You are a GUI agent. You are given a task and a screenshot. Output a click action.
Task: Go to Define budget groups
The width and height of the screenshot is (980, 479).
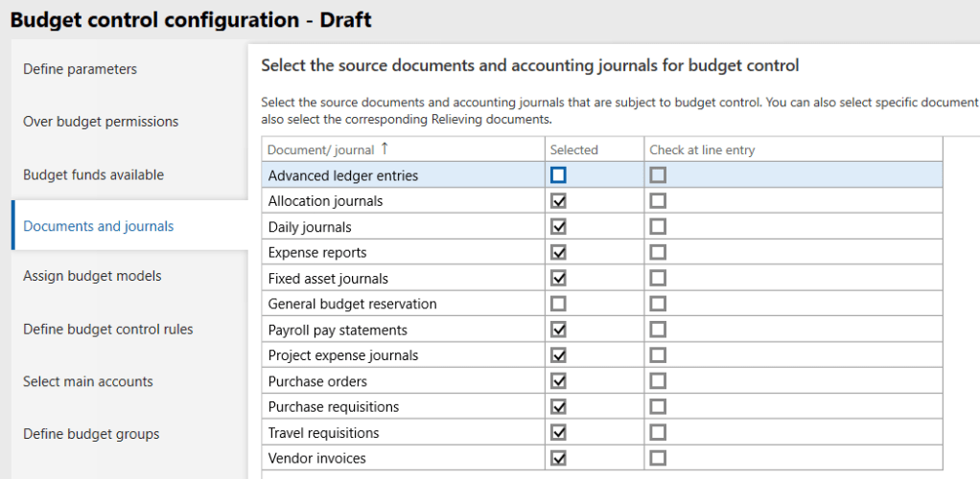[91, 434]
